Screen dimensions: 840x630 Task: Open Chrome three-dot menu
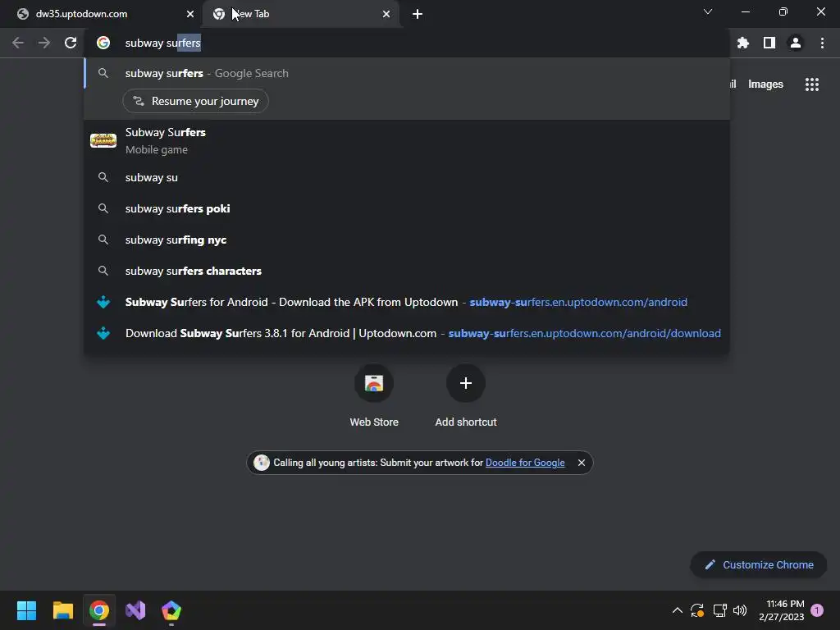coord(822,43)
